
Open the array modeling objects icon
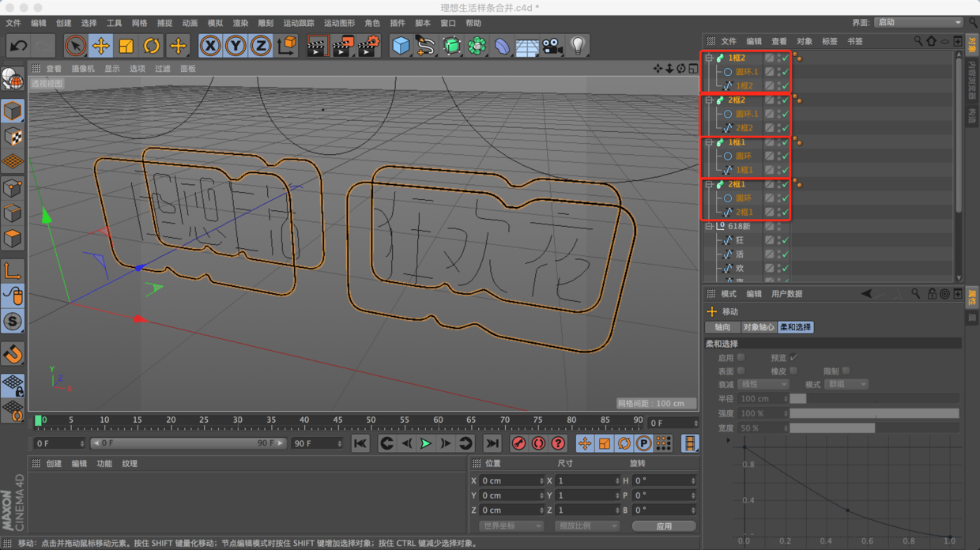point(477,46)
